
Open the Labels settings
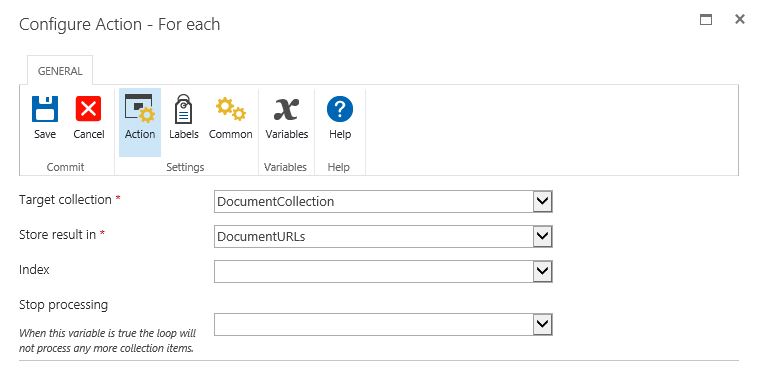pyautogui.click(x=183, y=118)
